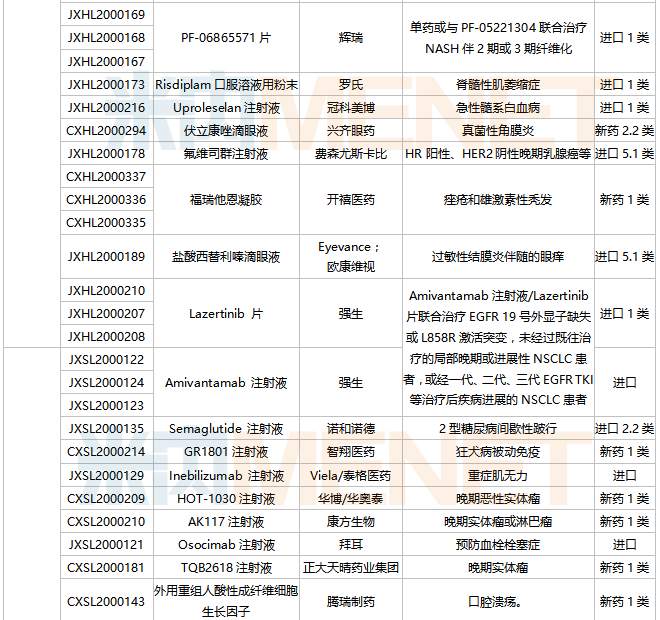This screenshot has width=660, height=620.
Task: Select indication 痤疮和雄激素性秃发
Action: coord(498,200)
